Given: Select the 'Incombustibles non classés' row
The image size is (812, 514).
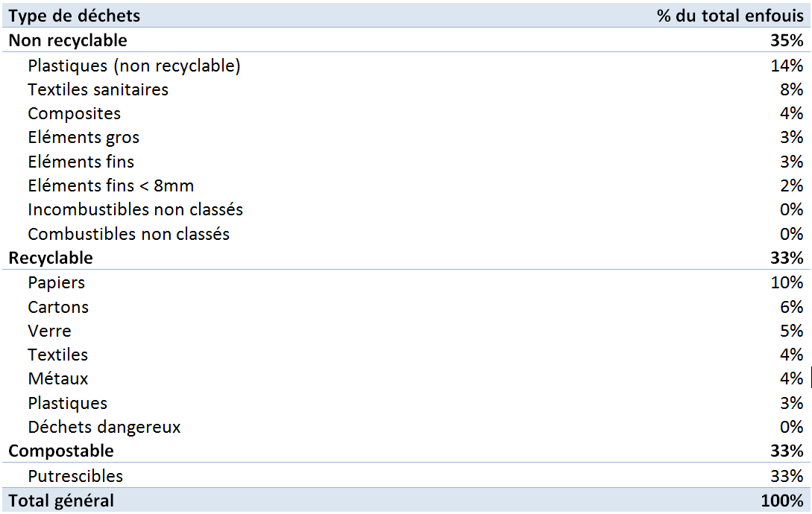Looking at the screenshot, I should click(x=406, y=209).
